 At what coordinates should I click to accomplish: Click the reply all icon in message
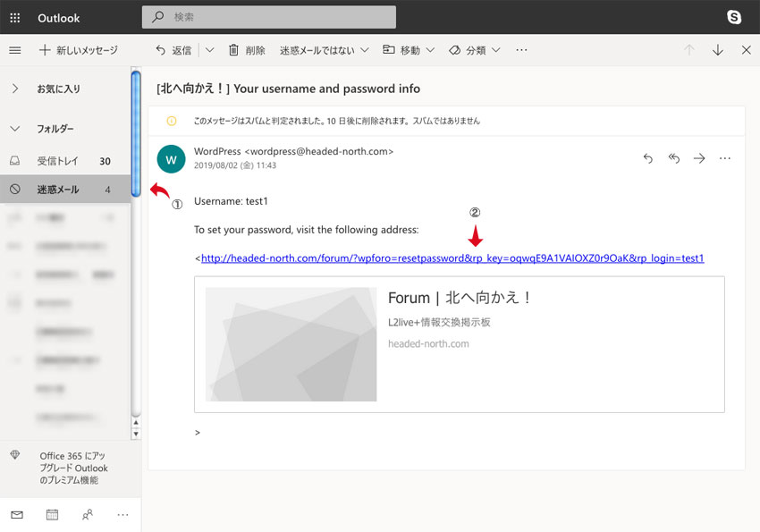(674, 158)
